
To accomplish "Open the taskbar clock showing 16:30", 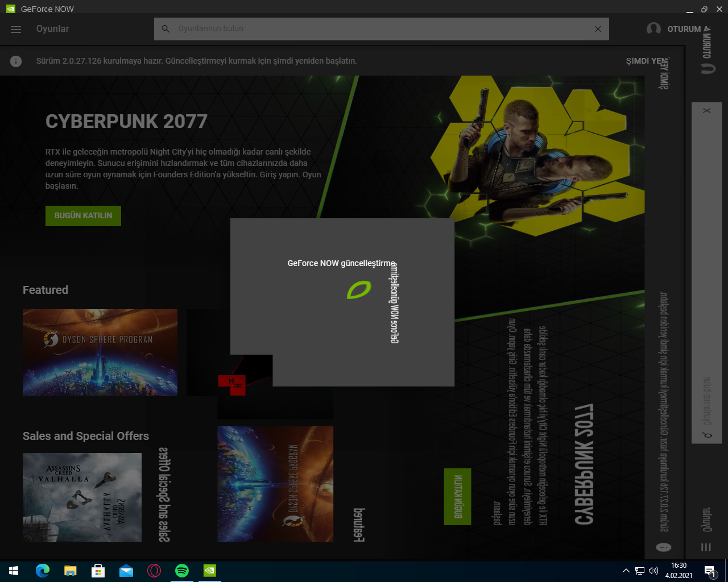I will click(x=679, y=571).
